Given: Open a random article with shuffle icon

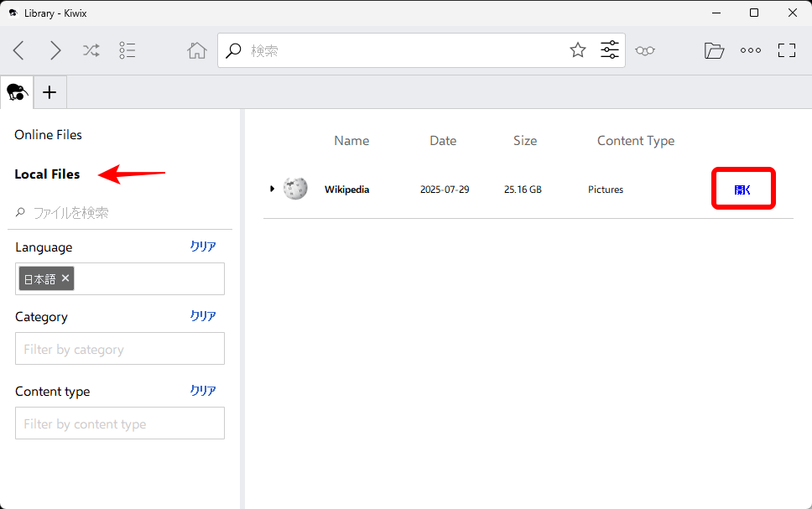Looking at the screenshot, I should click(x=91, y=50).
